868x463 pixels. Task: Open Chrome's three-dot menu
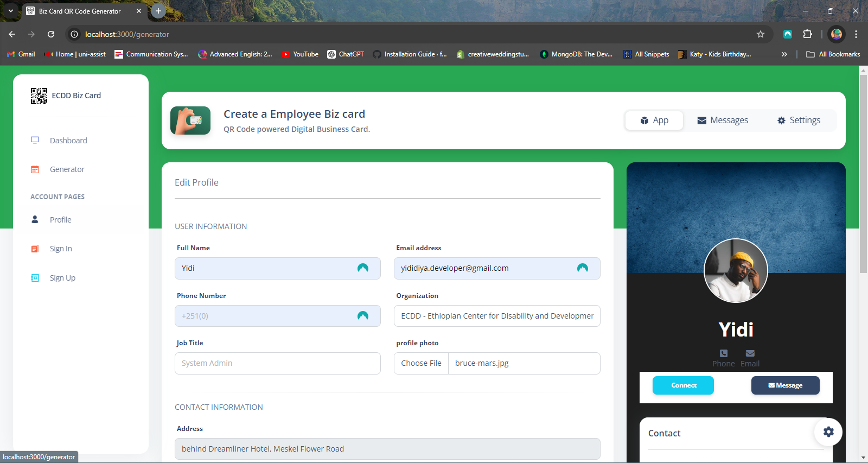[x=856, y=34]
